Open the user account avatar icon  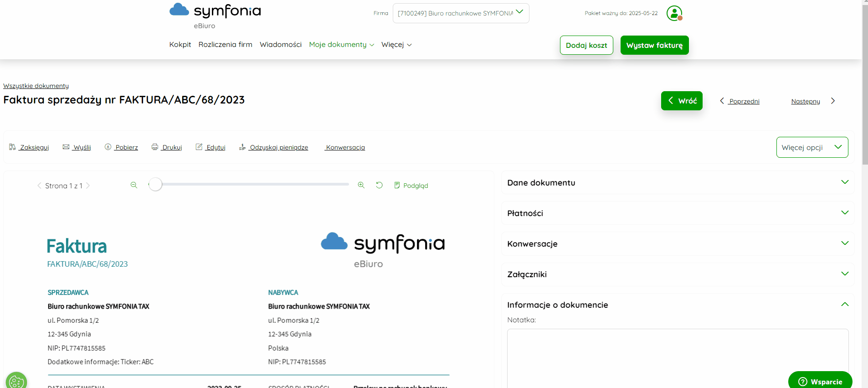coord(674,13)
